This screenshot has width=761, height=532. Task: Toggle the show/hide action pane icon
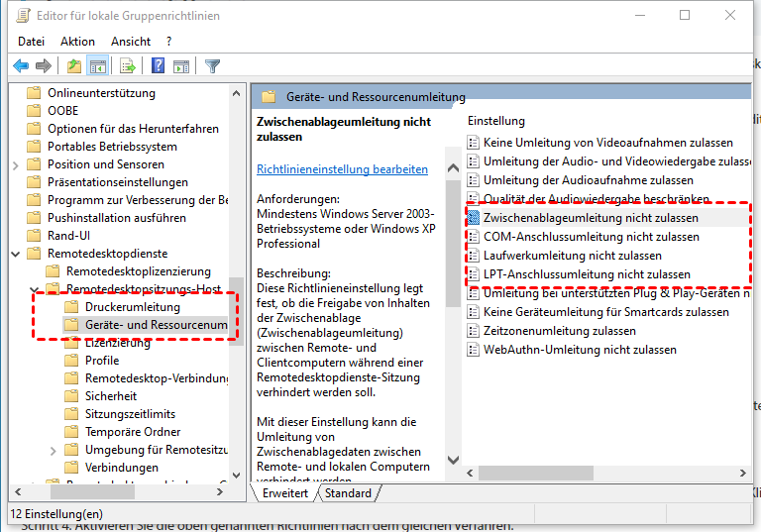pos(181,65)
